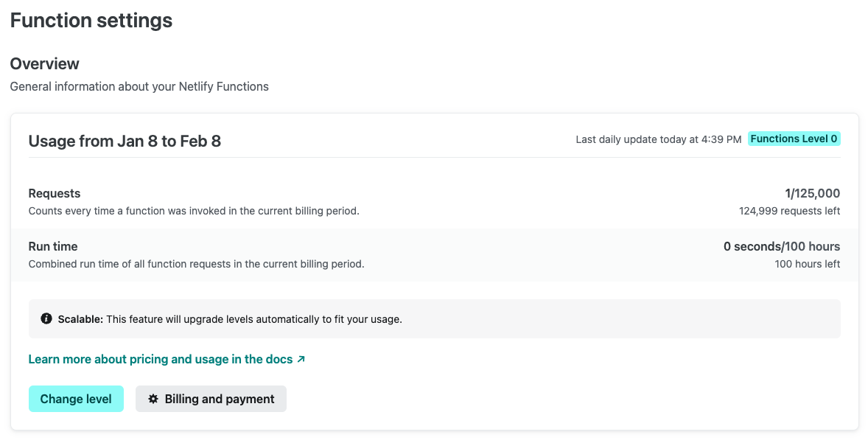Viewport: 868px width, 443px height.
Task: Open the pricing and usage docs link
Action: pyautogui.click(x=167, y=360)
